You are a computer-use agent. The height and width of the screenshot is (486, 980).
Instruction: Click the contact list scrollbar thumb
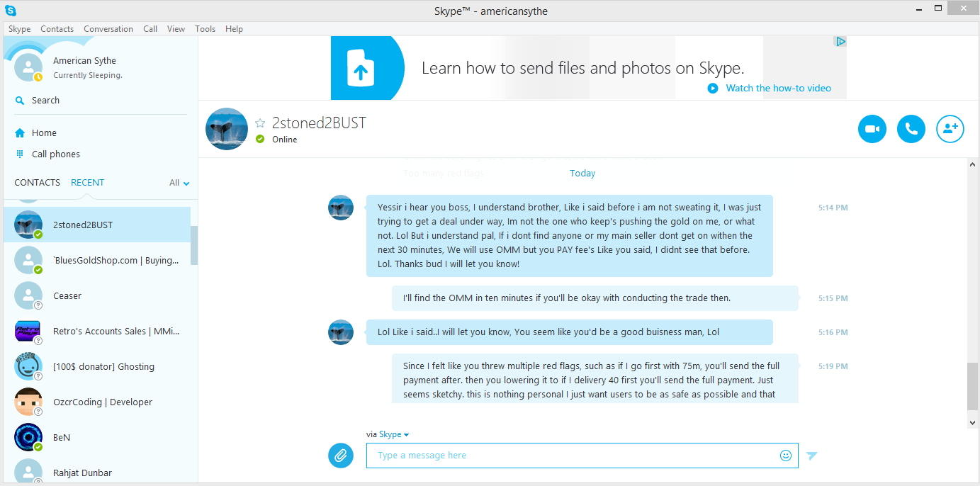pyautogui.click(x=194, y=245)
